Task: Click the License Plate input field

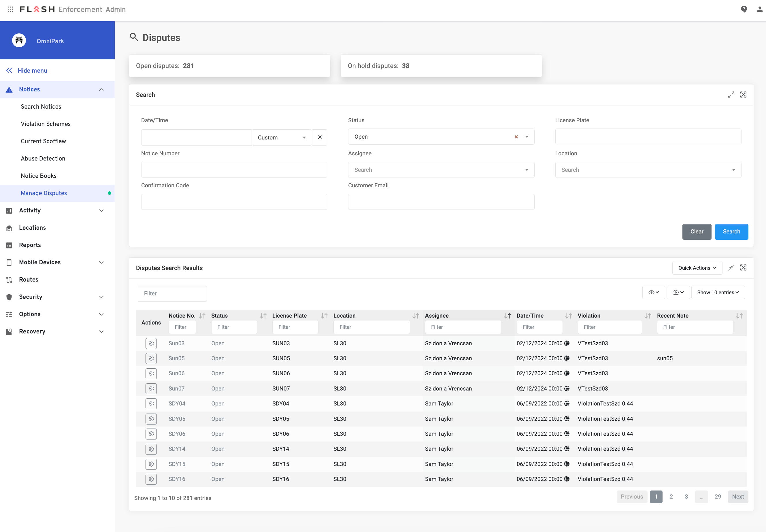Action: (648, 137)
